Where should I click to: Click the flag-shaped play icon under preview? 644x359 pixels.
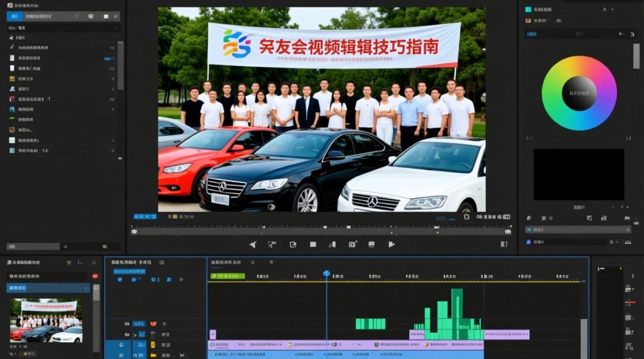click(x=391, y=245)
